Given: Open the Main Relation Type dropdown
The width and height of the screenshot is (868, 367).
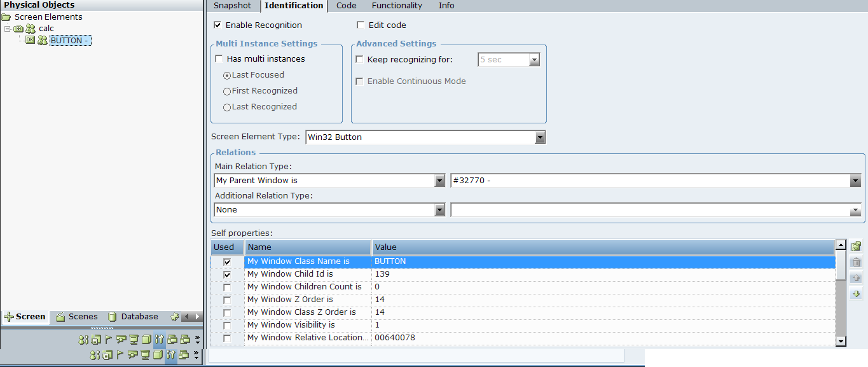Looking at the screenshot, I should pos(439,181).
